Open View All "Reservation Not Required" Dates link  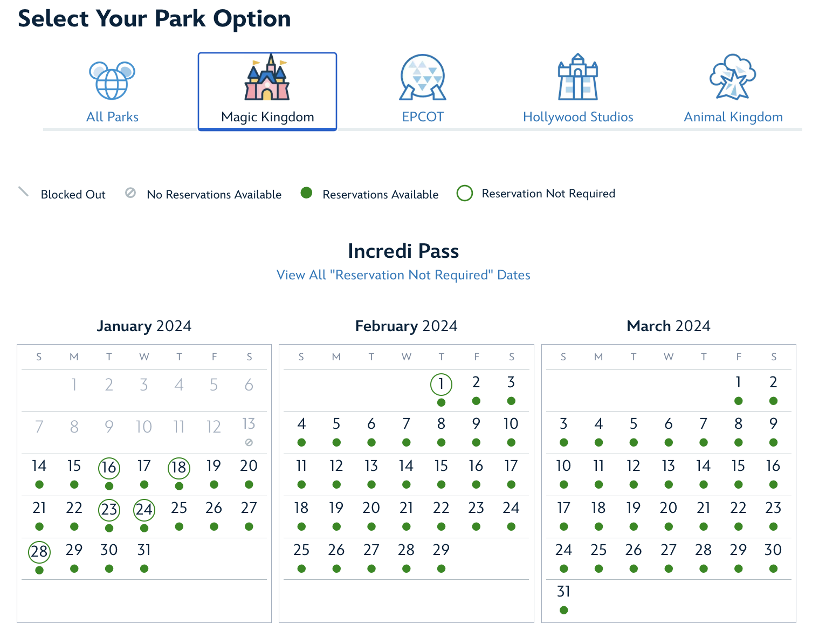point(403,275)
